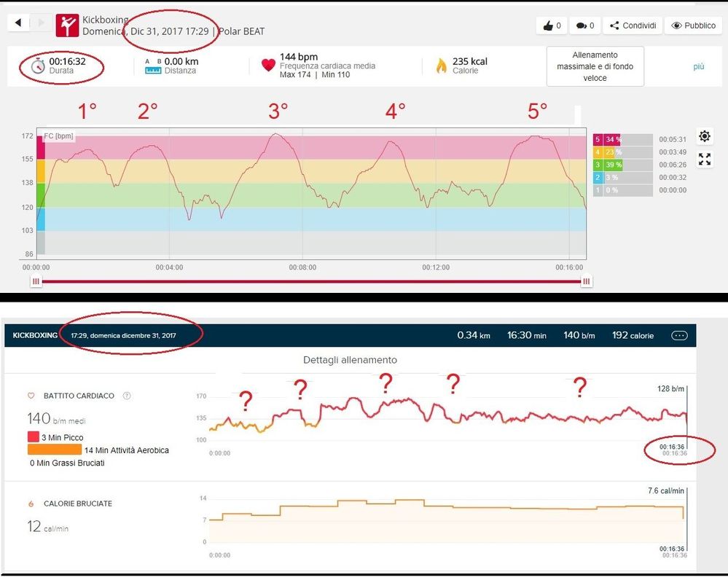Click the third peak on Polar chart

click(x=275, y=134)
